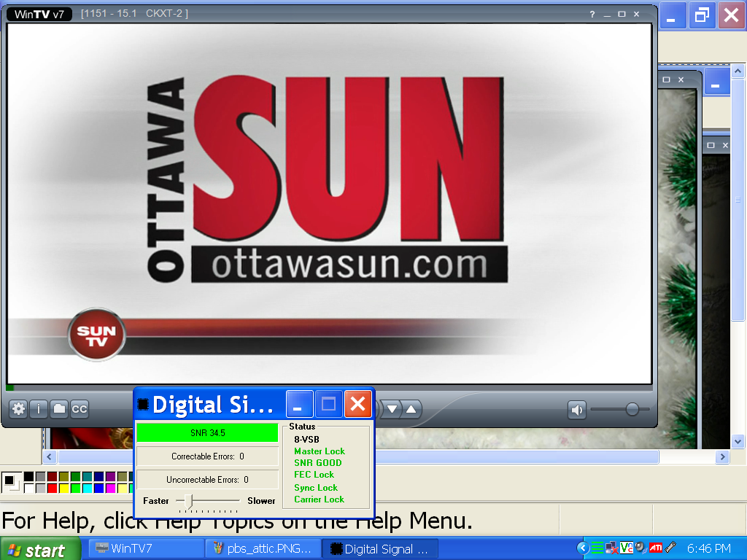The width and height of the screenshot is (747, 560).
Task: Open the VNC tray icon
Action: (626, 548)
